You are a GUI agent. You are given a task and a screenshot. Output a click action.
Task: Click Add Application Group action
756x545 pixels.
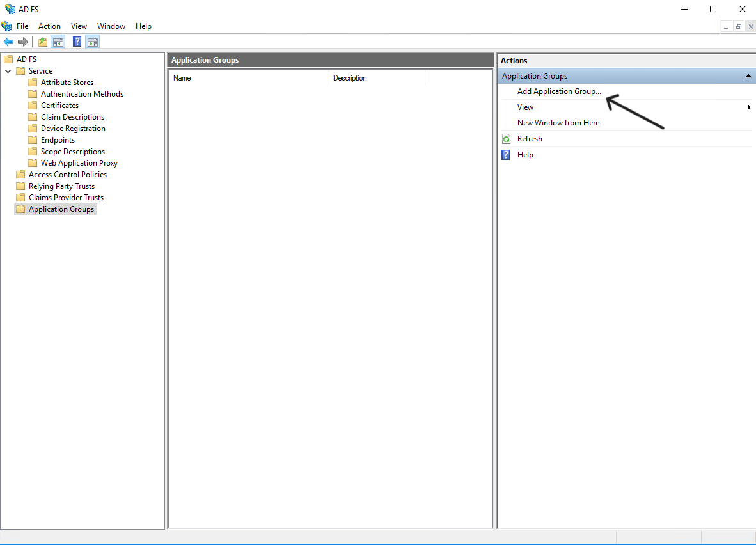point(559,91)
